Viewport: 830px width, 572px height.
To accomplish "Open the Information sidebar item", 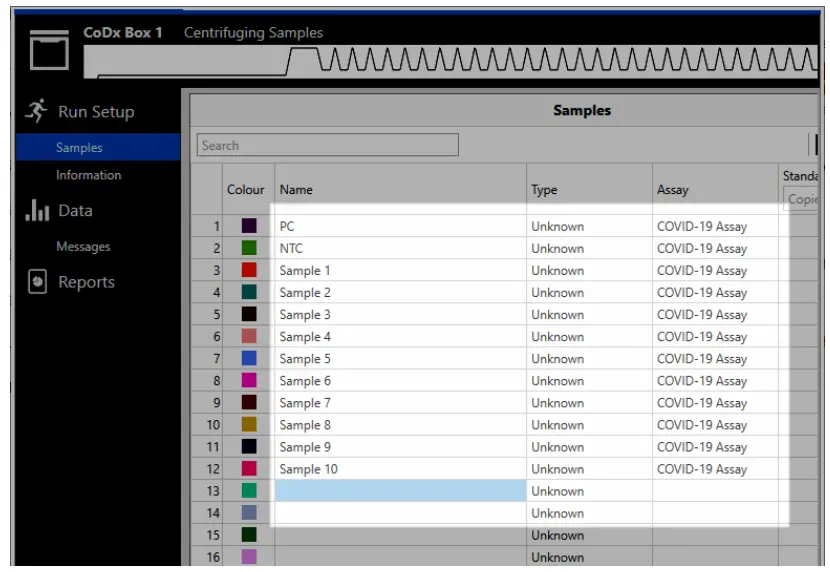I will click(x=88, y=175).
